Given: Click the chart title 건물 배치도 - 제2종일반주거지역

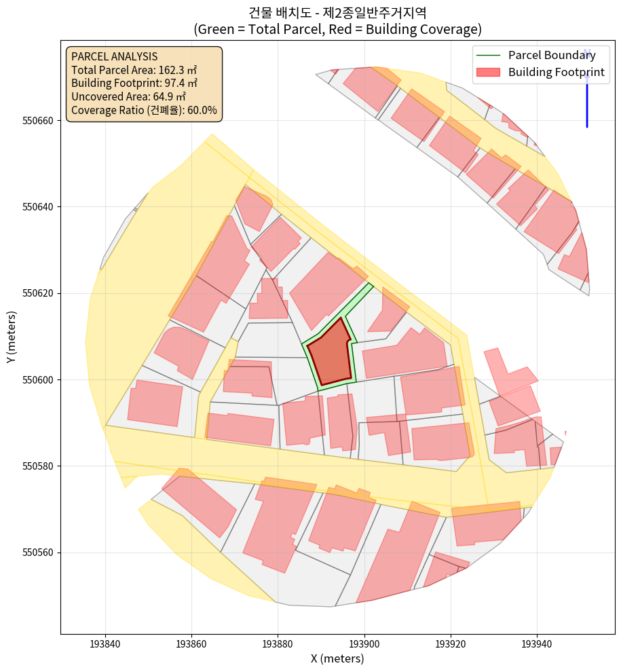Looking at the screenshot, I should click(337, 12).
